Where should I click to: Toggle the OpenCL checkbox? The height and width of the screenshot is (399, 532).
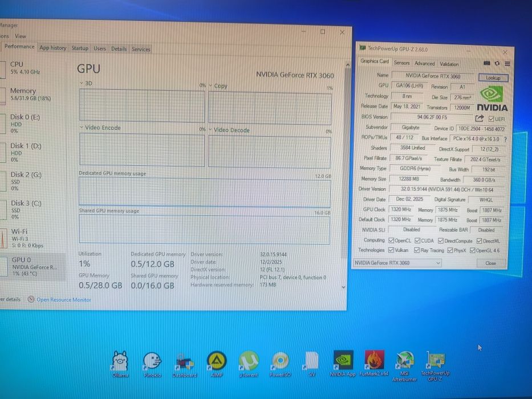click(x=392, y=240)
